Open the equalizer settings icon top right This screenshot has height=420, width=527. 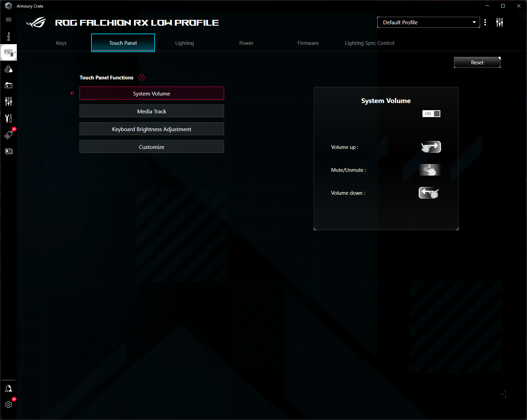tap(500, 23)
